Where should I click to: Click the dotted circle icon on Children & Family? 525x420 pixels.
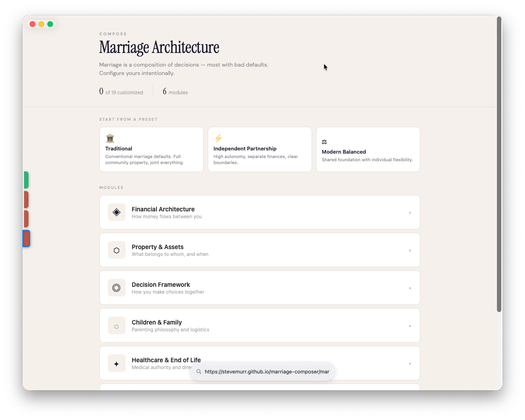point(116,325)
